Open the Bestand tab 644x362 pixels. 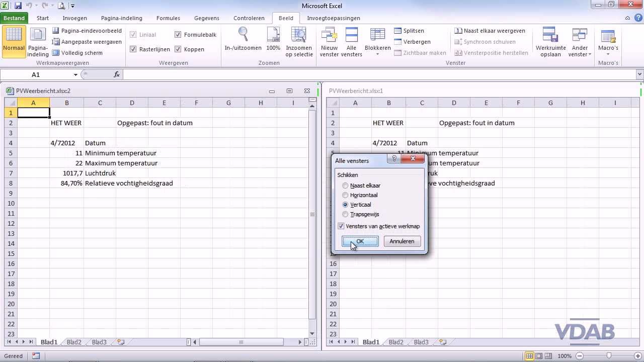14,18
